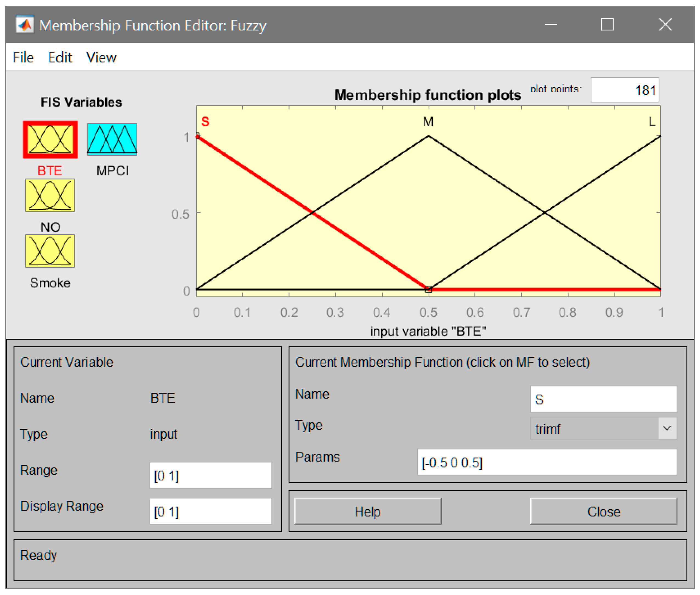This screenshot has height=595, width=700.
Task: Select the NO variable icon
Action: click(50, 195)
